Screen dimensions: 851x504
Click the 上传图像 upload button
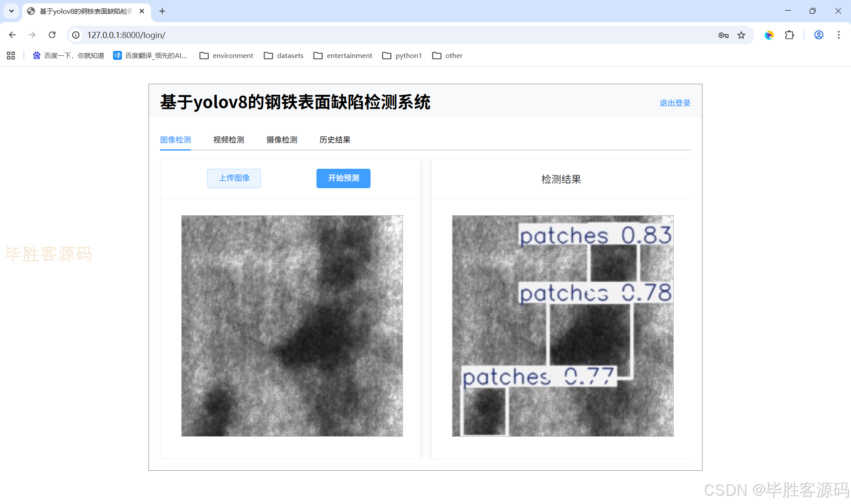click(234, 178)
